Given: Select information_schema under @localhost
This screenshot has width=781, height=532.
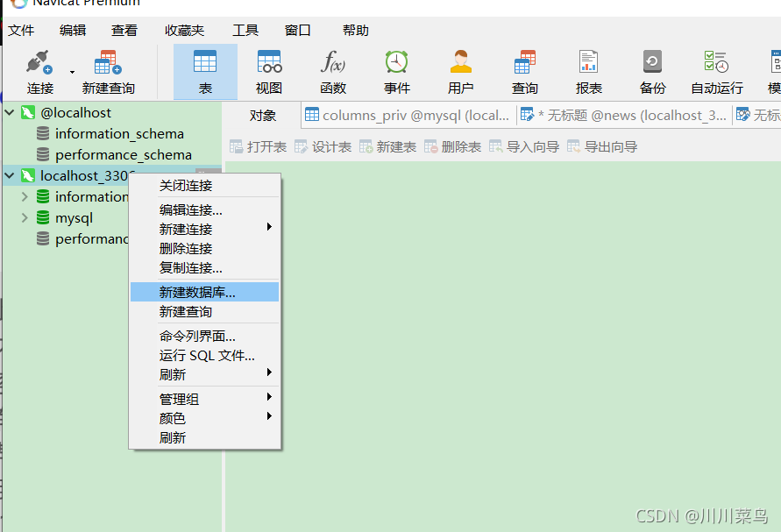Looking at the screenshot, I should [119, 133].
